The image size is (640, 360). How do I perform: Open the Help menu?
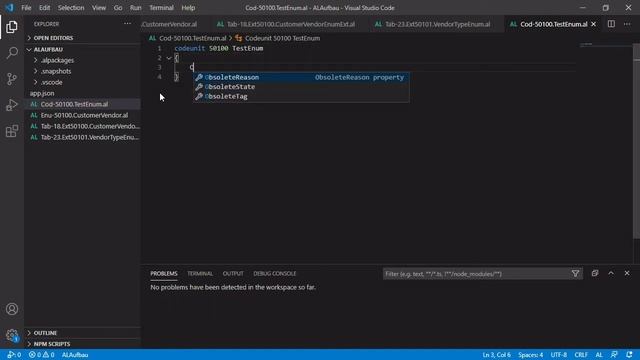188,8
